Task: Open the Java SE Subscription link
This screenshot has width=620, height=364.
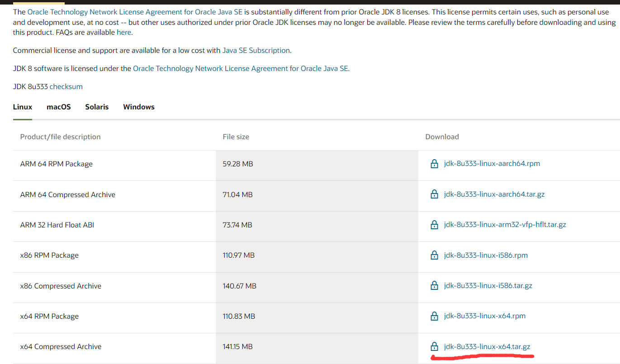Action: coord(256,51)
